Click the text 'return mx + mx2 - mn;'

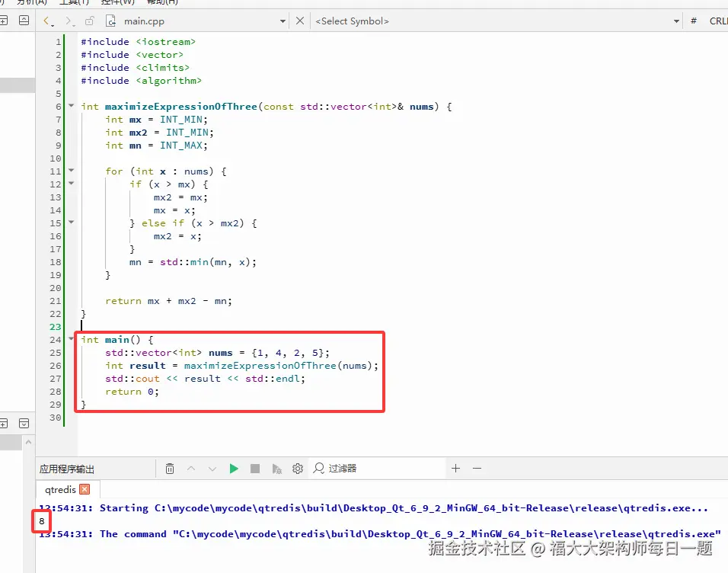point(168,301)
